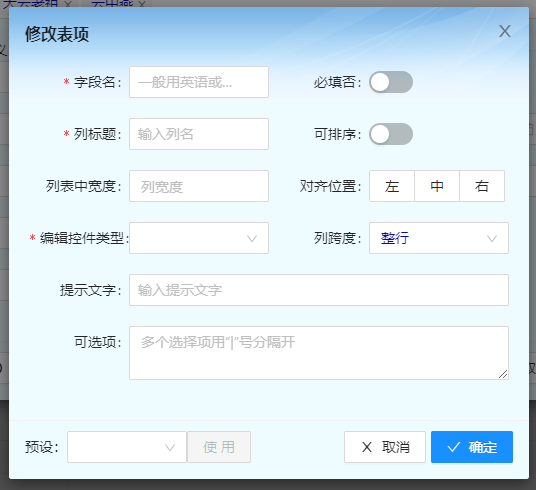Click the 可选项 text area
536x490 pixels.
click(319, 353)
